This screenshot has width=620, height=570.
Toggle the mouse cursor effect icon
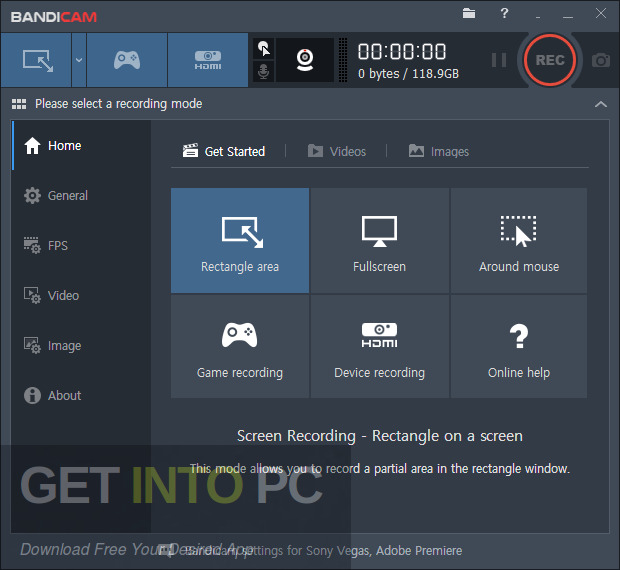[x=264, y=49]
